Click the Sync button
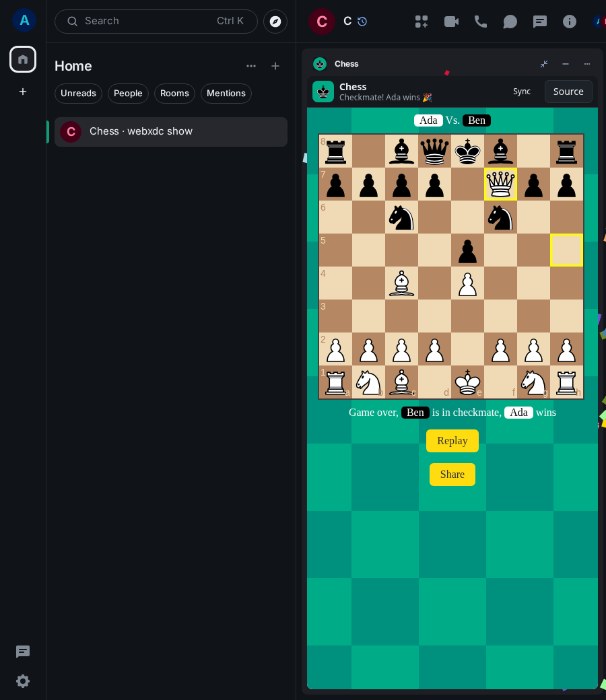 coord(522,92)
